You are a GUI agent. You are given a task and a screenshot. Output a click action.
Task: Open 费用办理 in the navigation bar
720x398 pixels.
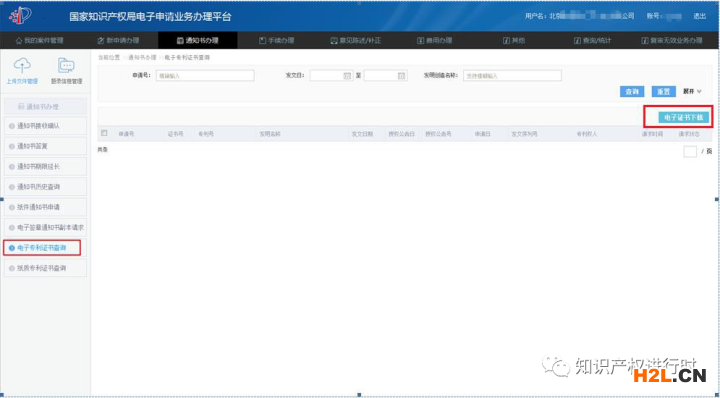(x=434, y=40)
